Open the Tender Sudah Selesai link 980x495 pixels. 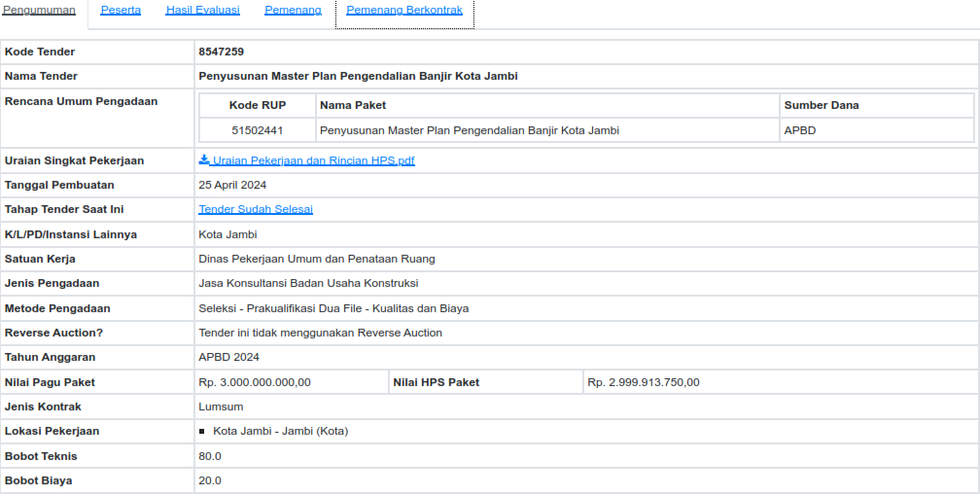pyautogui.click(x=256, y=209)
